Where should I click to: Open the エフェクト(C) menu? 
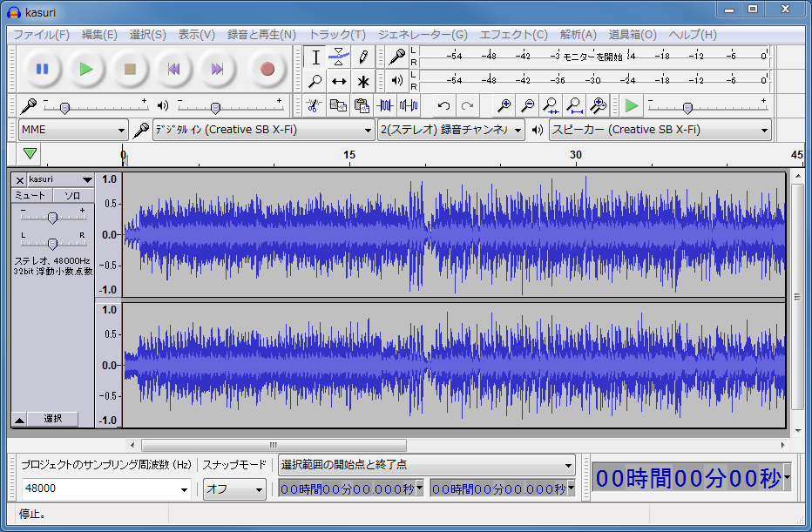pyautogui.click(x=513, y=35)
